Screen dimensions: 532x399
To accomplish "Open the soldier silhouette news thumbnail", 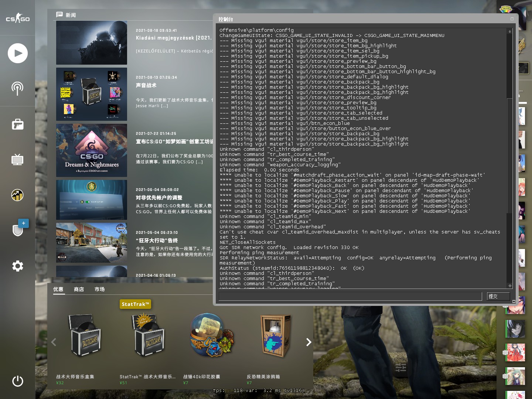I will click(x=92, y=43).
